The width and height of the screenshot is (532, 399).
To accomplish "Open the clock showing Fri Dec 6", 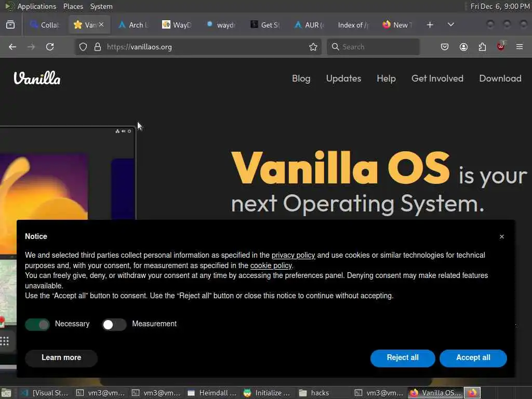I will pos(499,6).
